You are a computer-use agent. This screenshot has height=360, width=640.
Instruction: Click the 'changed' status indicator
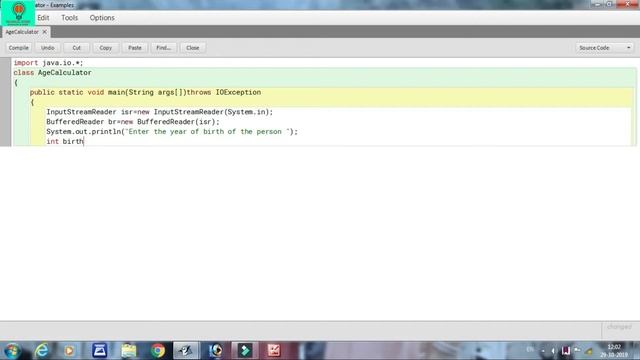[x=619, y=327]
